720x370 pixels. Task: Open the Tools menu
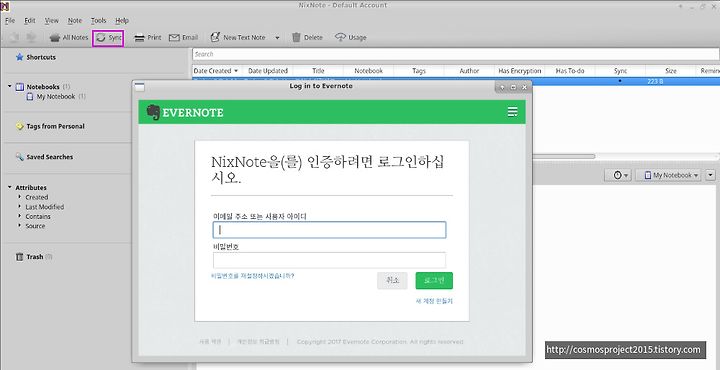(x=98, y=21)
